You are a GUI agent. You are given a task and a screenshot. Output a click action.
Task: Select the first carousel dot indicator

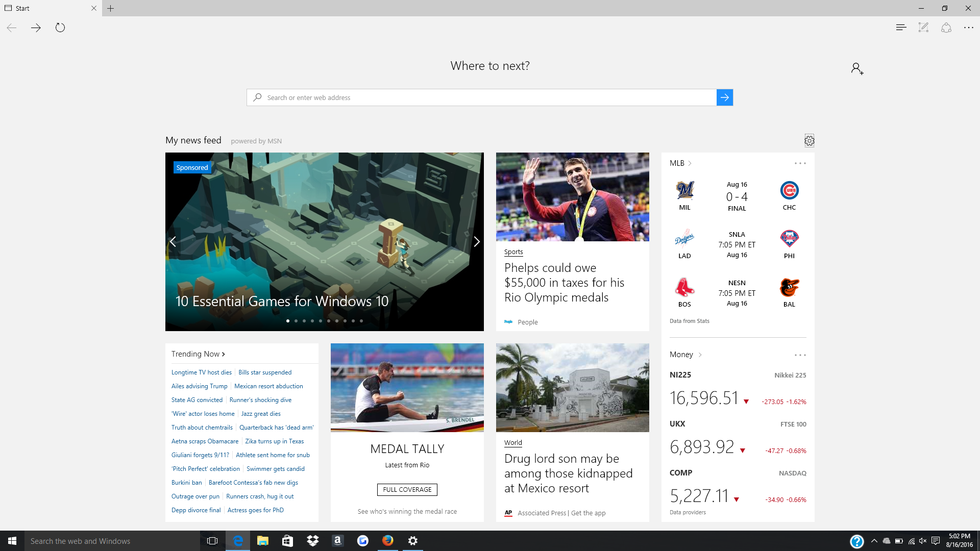click(x=288, y=321)
